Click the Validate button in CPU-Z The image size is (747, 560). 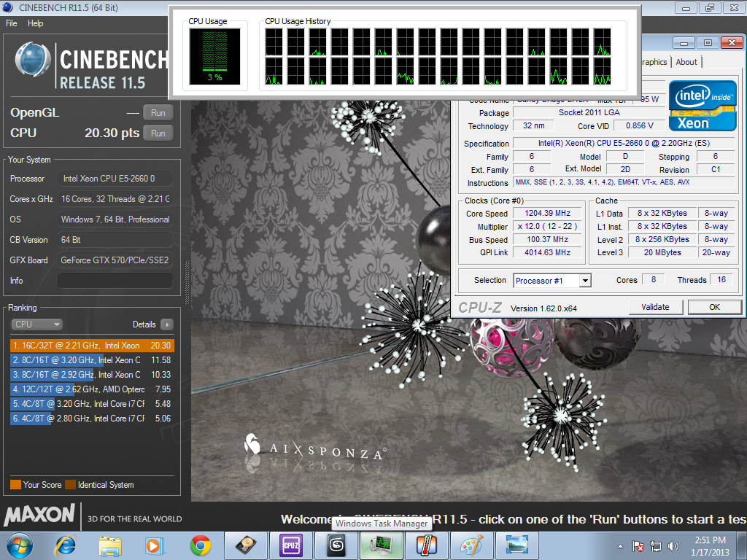[x=656, y=307]
